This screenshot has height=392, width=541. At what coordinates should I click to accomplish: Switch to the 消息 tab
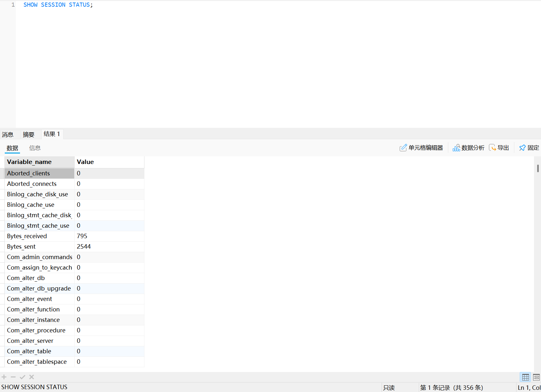tap(8, 134)
